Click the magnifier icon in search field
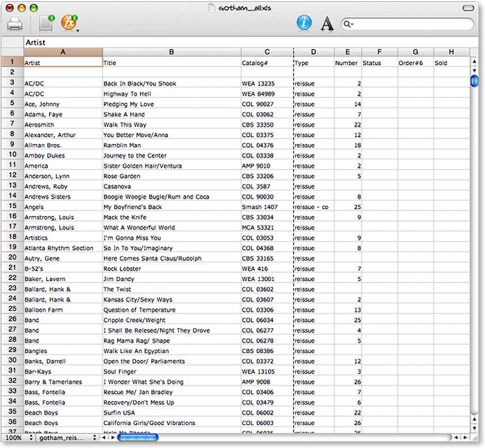This screenshot has height=448, width=485. tap(348, 24)
